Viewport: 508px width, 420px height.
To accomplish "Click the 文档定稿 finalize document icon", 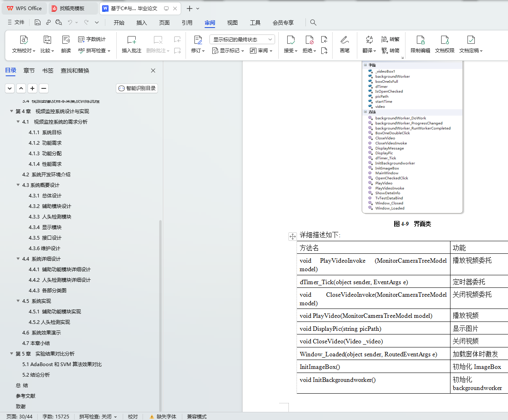I will [x=471, y=40].
